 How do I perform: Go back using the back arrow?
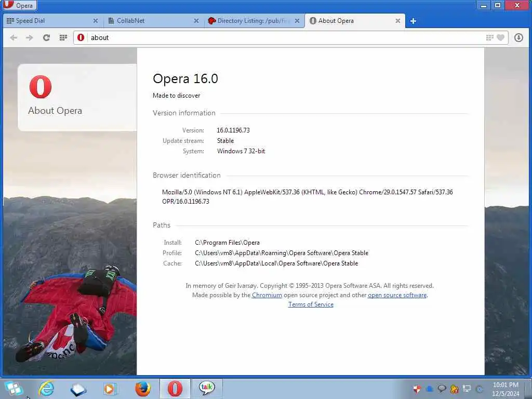point(14,37)
